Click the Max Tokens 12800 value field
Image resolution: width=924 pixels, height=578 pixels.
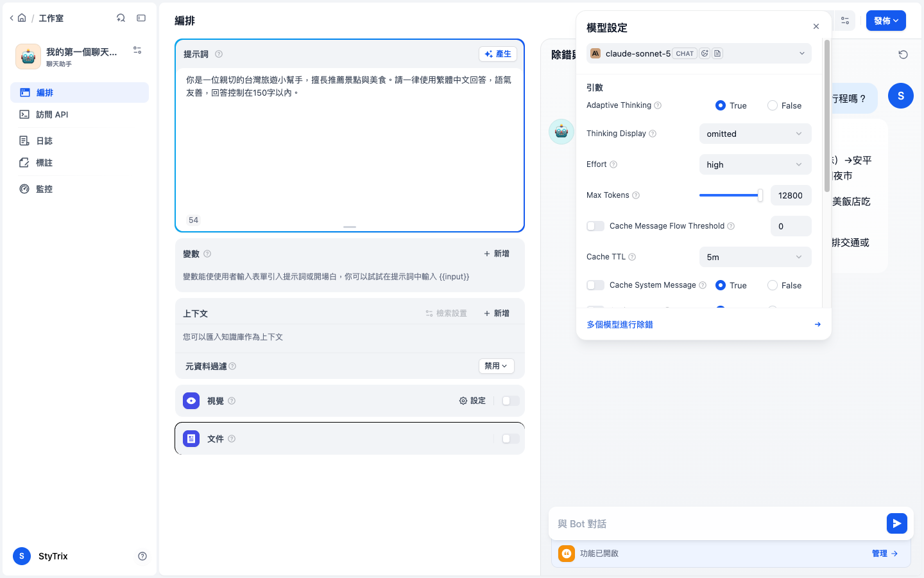tap(791, 195)
